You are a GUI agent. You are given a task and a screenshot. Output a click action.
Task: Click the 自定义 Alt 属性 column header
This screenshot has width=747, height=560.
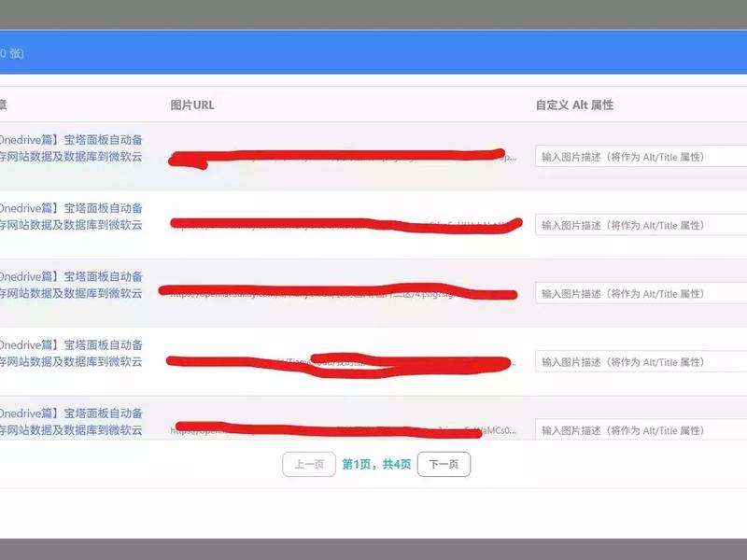click(574, 105)
